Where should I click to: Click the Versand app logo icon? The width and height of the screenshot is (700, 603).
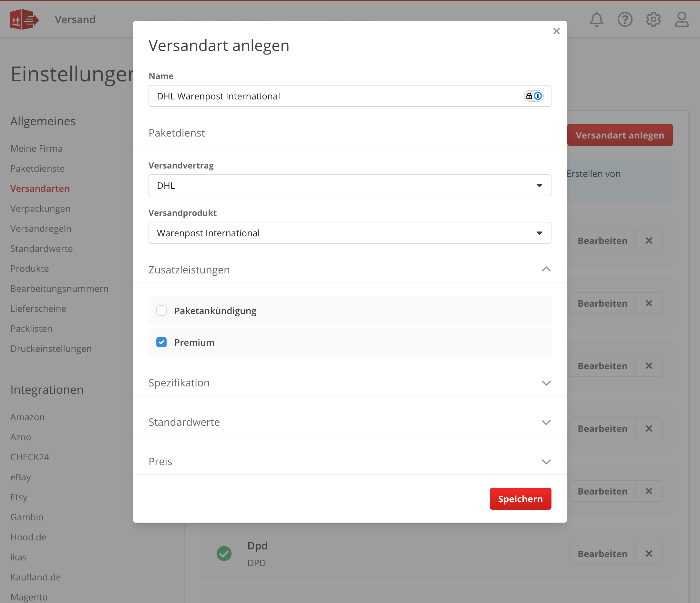24,20
